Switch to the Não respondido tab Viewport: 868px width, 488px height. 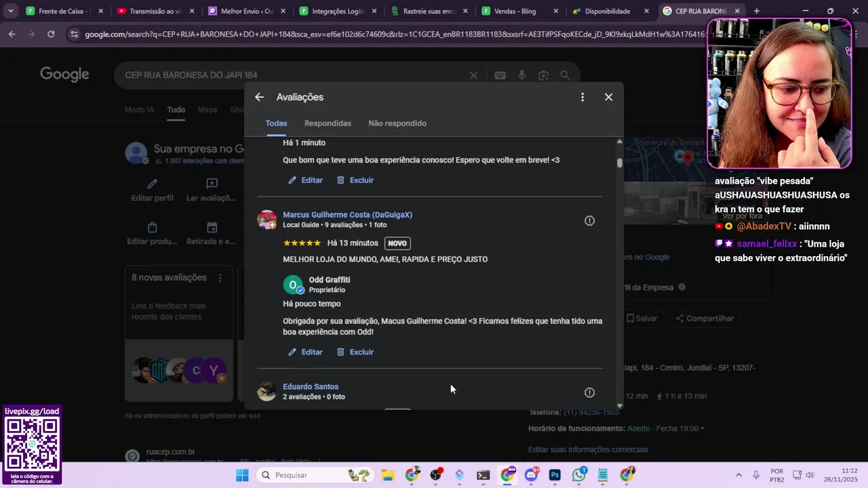coord(397,123)
